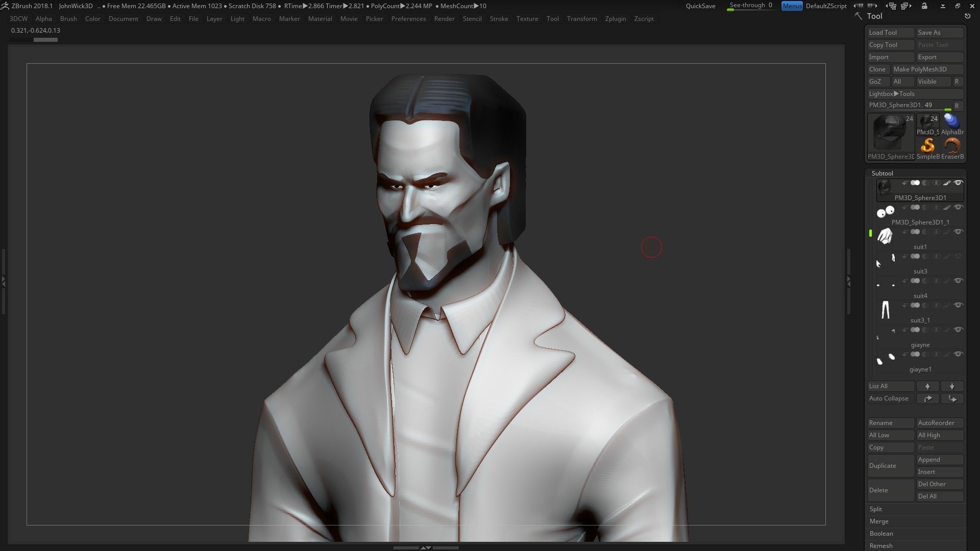980x551 pixels.
Task: Click the QuickSave button
Action: [x=700, y=6]
